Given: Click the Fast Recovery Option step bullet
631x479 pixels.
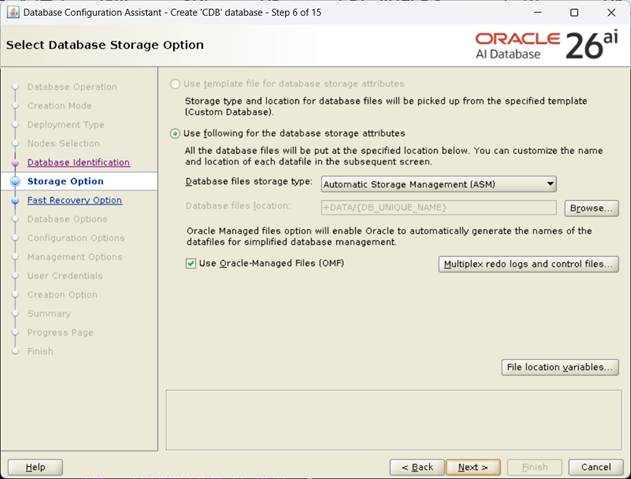Looking at the screenshot, I should 15,200.
